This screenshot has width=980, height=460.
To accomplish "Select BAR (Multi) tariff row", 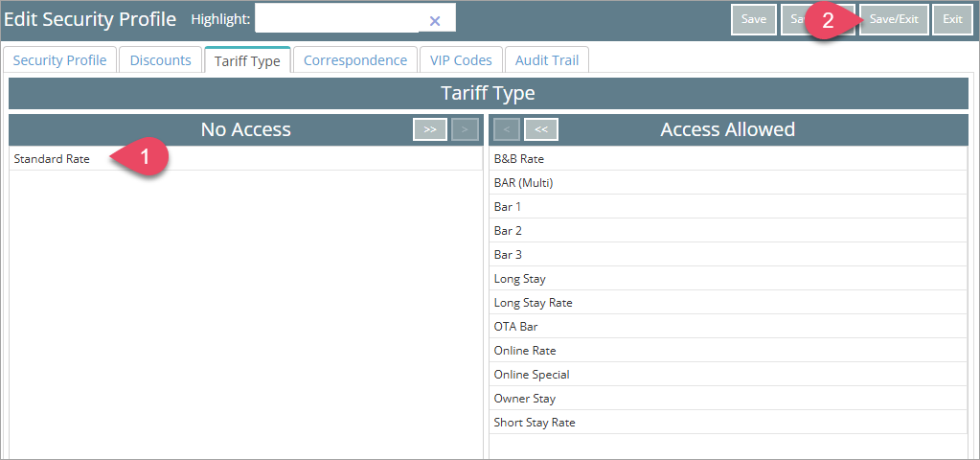I will [x=728, y=183].
